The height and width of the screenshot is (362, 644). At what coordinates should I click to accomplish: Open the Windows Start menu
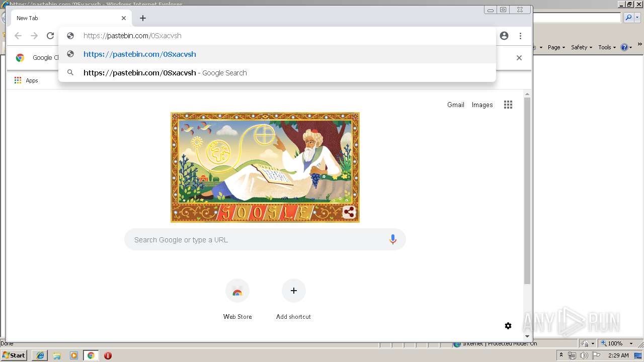click(14, 355)
